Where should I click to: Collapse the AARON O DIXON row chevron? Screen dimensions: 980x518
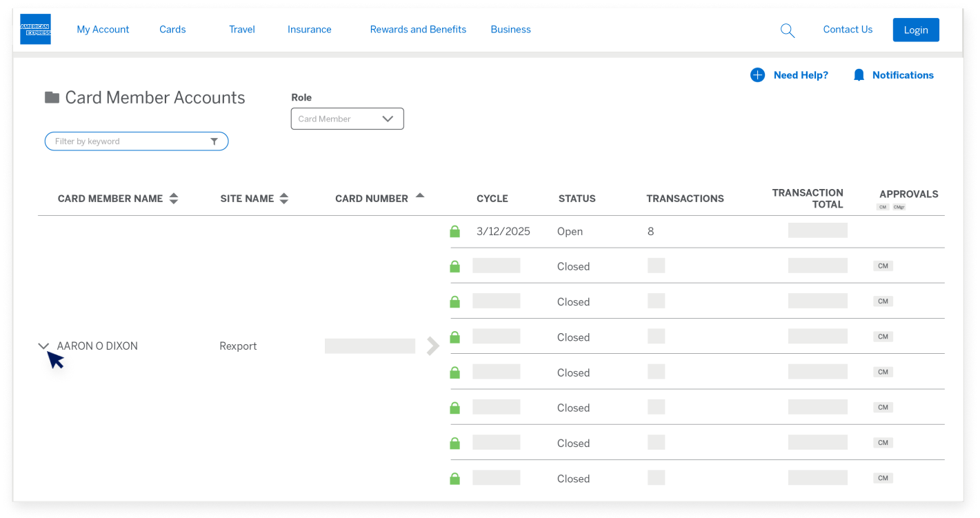point(43,346)
